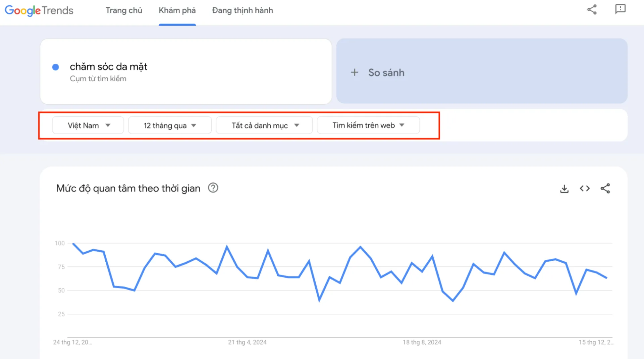Open the Tất cả danh mục category dropdown
Viewport: 644px width, 359px height.
264,125
